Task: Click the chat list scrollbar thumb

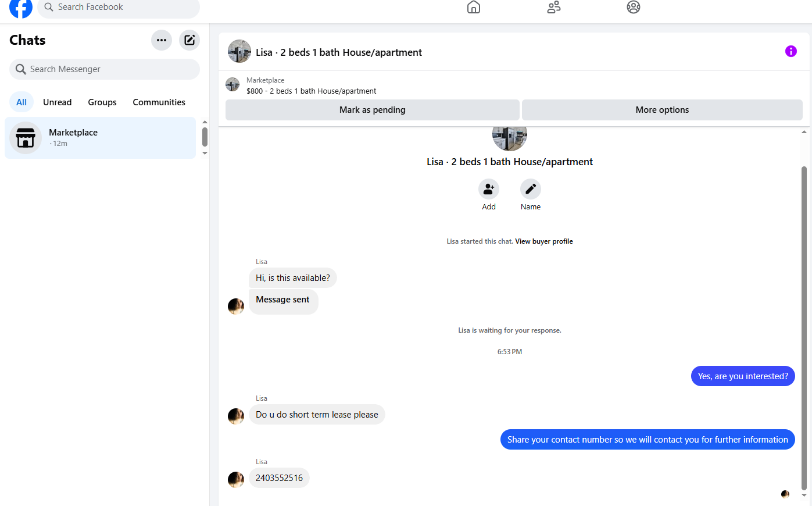Action: 205,137
